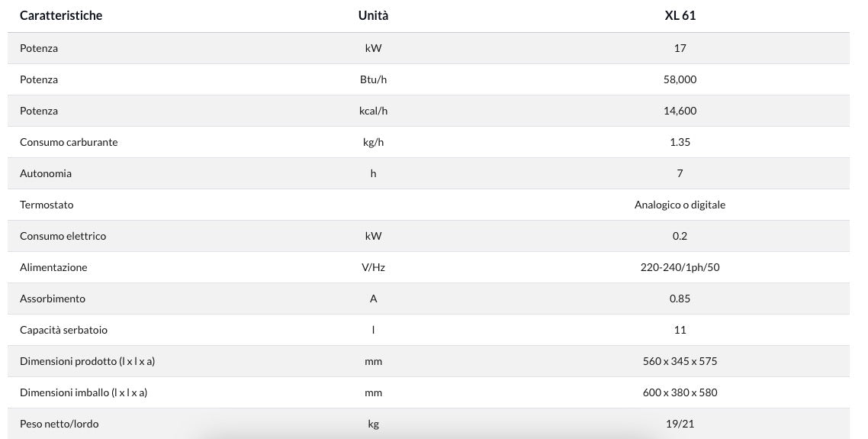Click the Consumo elettrico row label
Image resolution: width=868 pixels, height=439 pixels.
click(63, 236)
